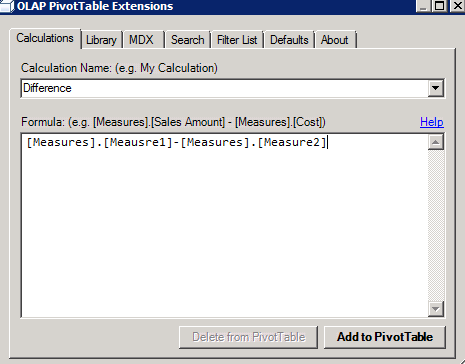Screen dimensions: 465x364
Task: Click the [Measures].[Meausre1] formula text
Action: [99, 142]
